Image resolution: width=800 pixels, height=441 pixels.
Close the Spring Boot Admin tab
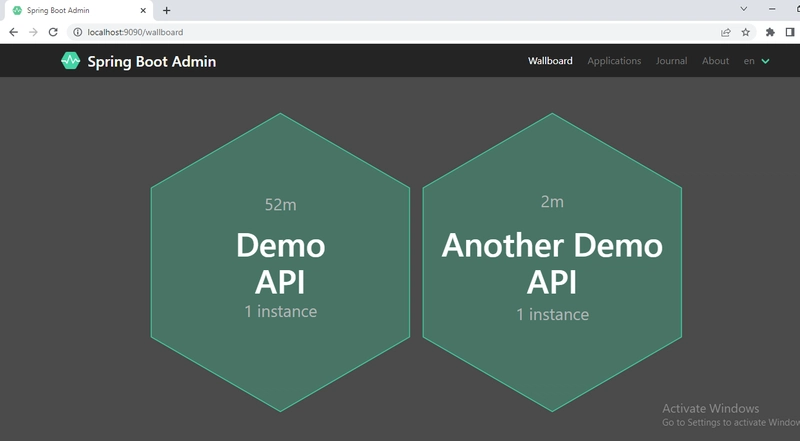click(x=143, y=10)
